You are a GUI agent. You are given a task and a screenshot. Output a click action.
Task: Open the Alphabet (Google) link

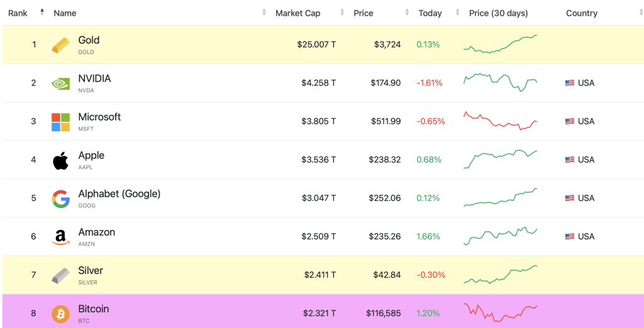(119, 194)
